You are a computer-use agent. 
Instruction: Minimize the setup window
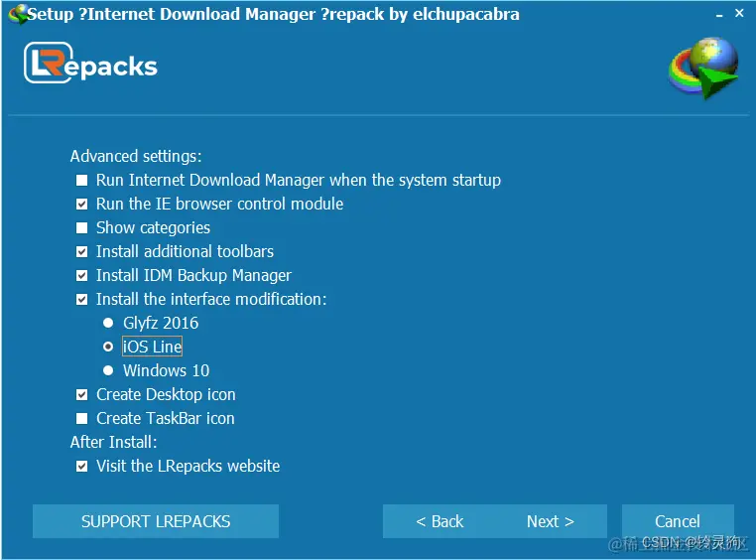click(x=719, y=15)
